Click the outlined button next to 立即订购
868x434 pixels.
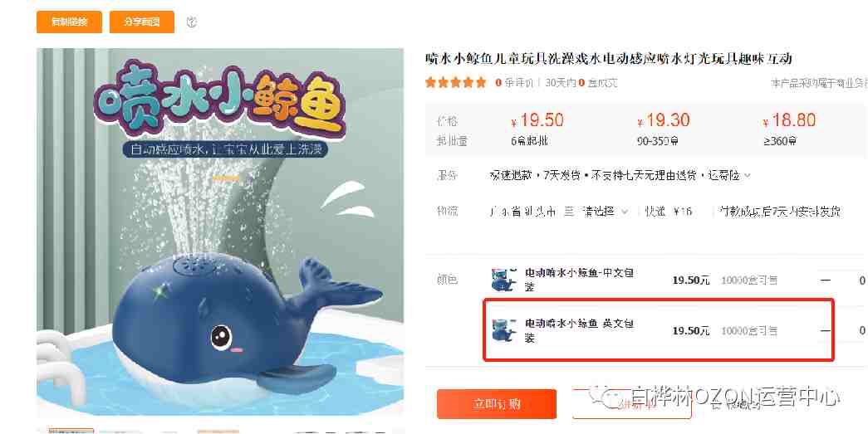tap(631, 404)
